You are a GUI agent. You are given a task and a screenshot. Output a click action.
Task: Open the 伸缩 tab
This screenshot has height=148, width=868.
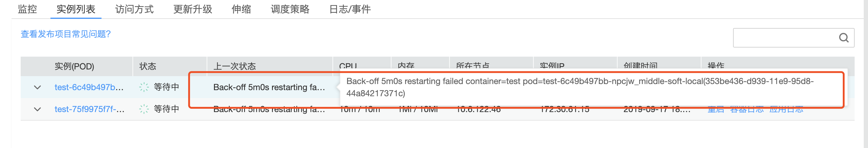(241, 9)
